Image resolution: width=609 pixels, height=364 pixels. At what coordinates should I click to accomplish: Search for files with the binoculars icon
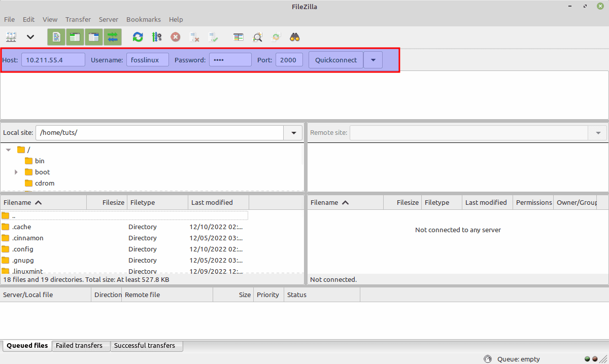294,37
